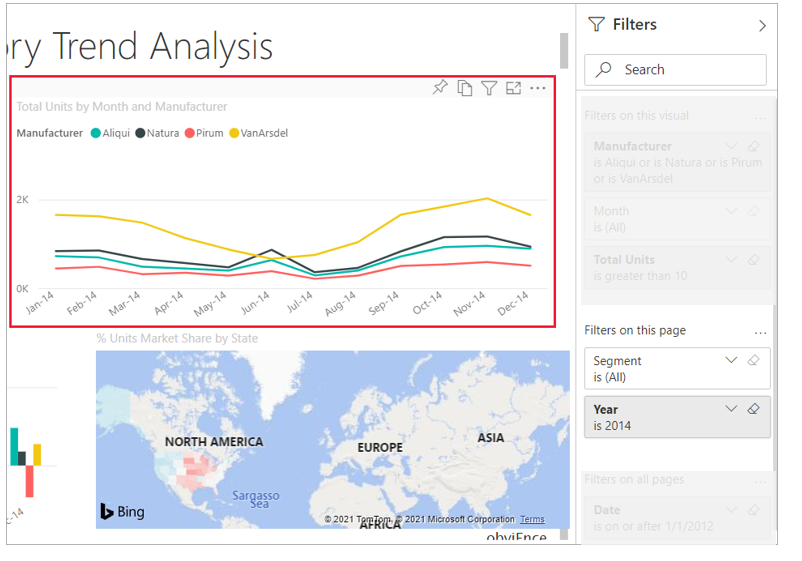This screenshot has width=802, height=561.
Task: Open ellipsis menu for Filters on this visual
Action: [x=760, y=116]
